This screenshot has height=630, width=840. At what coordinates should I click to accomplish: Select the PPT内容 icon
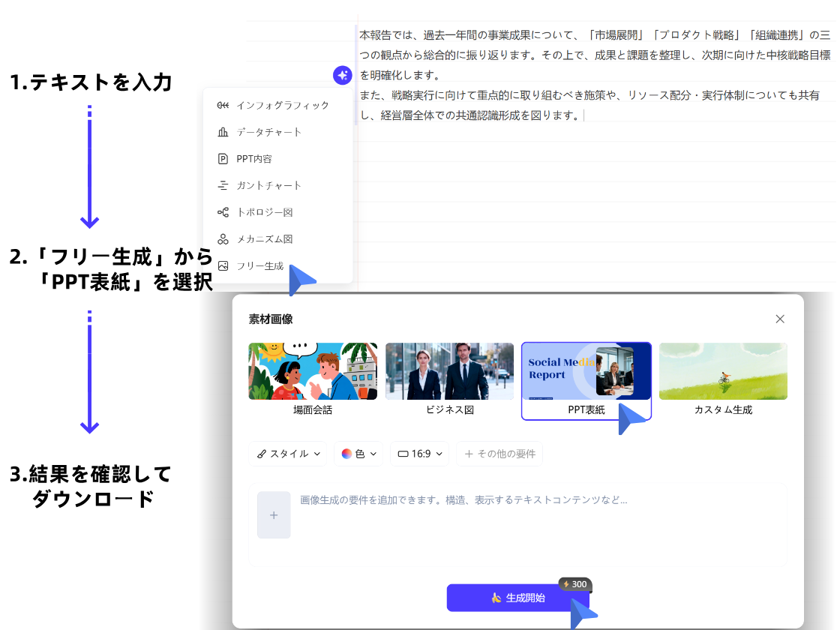coord(223,158)
